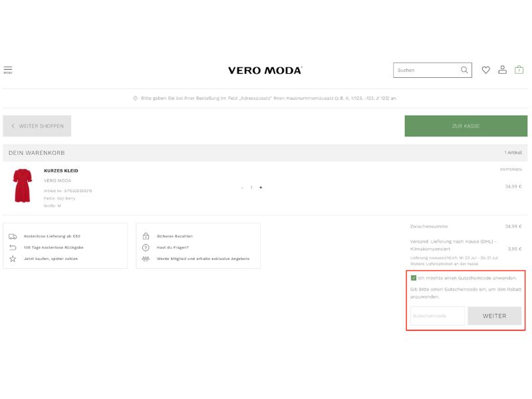Open the shopping bag icon
Screen dimensions: 532x399
519,70
